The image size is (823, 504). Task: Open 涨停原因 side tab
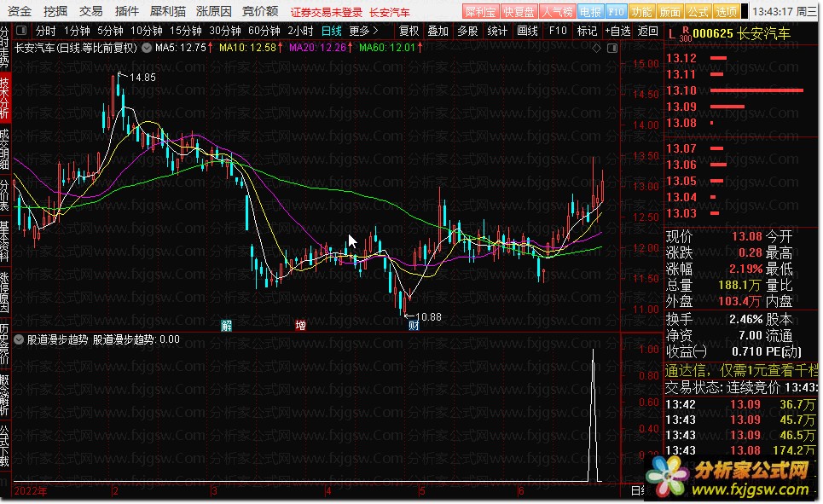click(5, 292)
